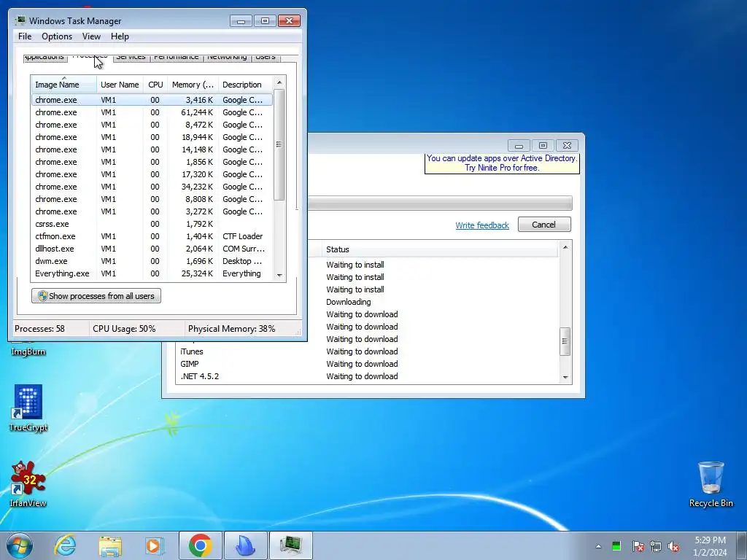Click the process list scroll up arrow
This screenshot has height=560, width=747.
[279, 82]
